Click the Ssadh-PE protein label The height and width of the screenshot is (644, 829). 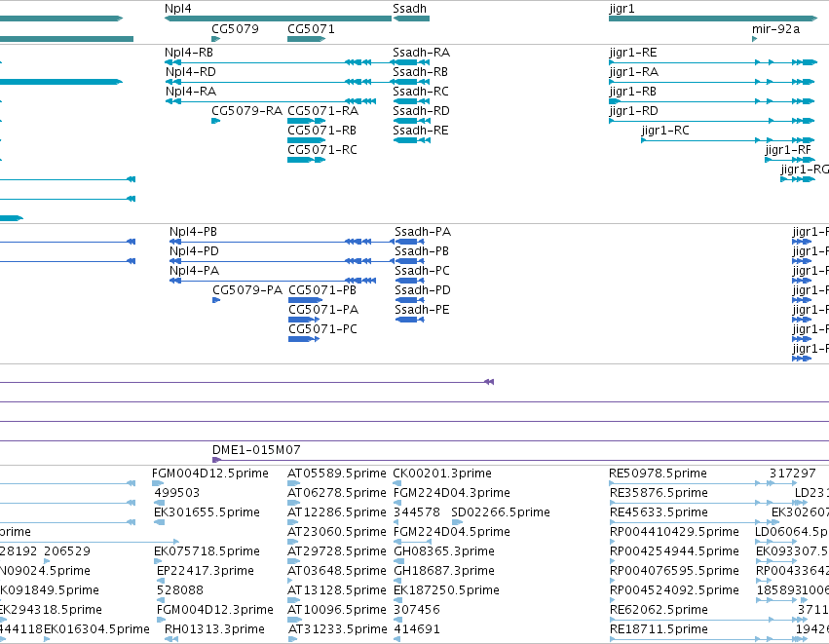coord(423,310)
